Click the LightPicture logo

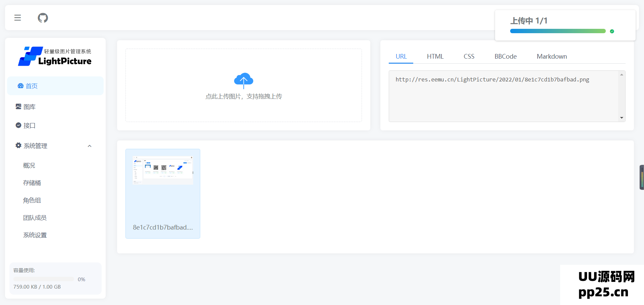55,56
